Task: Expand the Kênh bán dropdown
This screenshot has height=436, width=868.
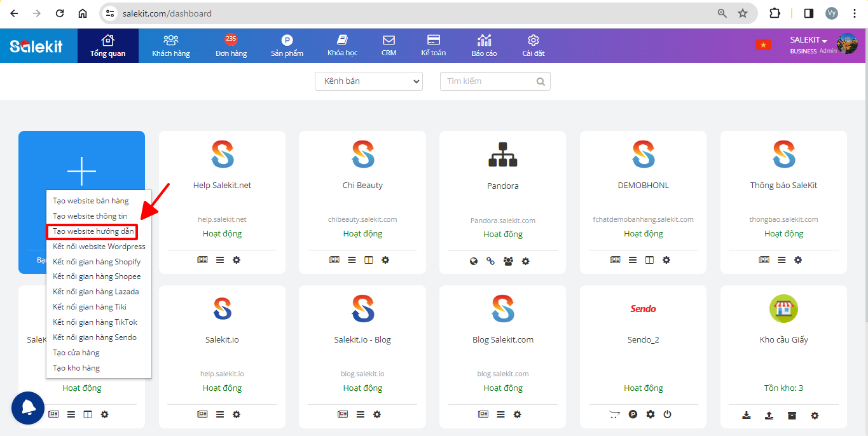Action: [x=369, y=81]
